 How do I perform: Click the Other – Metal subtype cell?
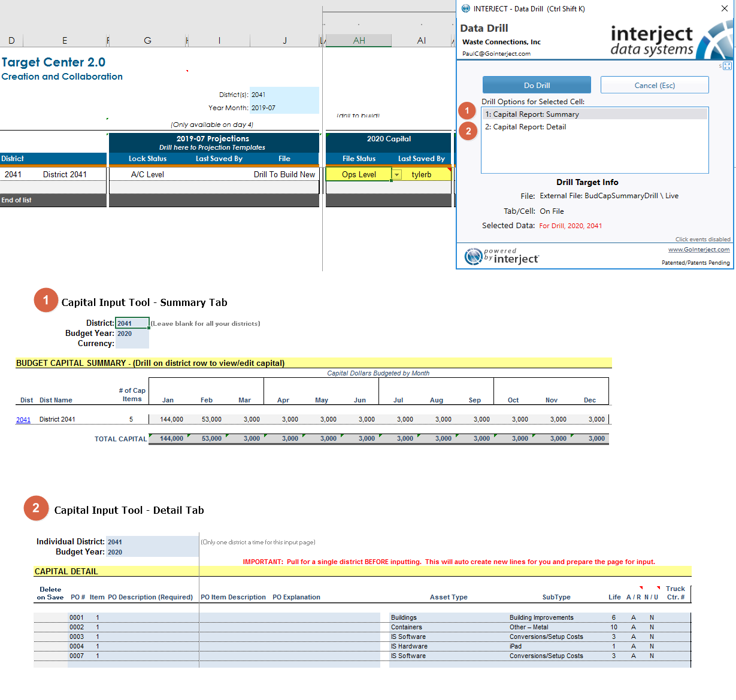(529, 627)
